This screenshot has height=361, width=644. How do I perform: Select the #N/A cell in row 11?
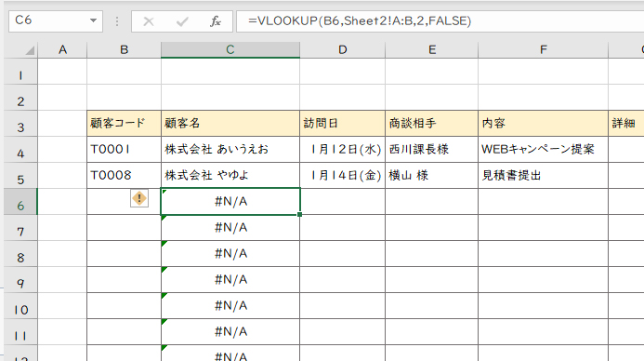pyautogui.click(x=230, y=332)
